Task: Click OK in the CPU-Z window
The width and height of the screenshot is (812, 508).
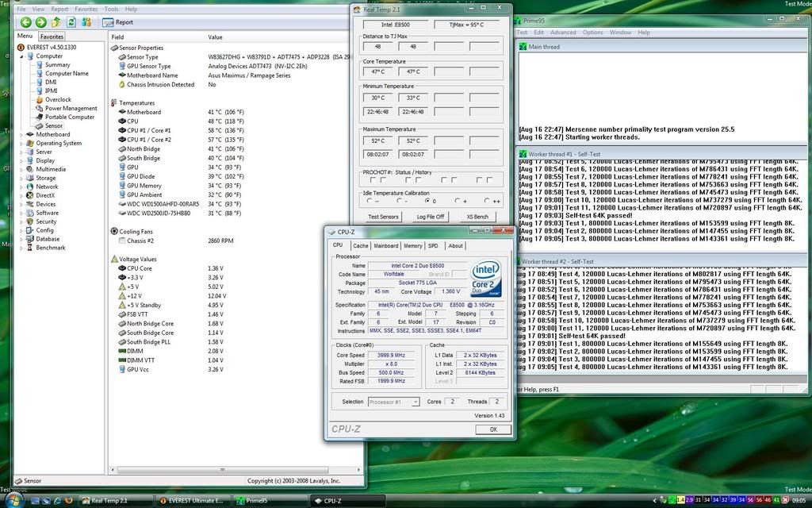Action: pyautogui.click(x=493, y=429)
